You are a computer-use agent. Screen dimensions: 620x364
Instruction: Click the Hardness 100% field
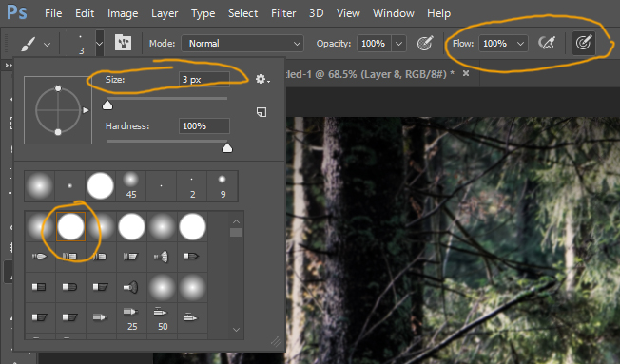tap(204, 126)
